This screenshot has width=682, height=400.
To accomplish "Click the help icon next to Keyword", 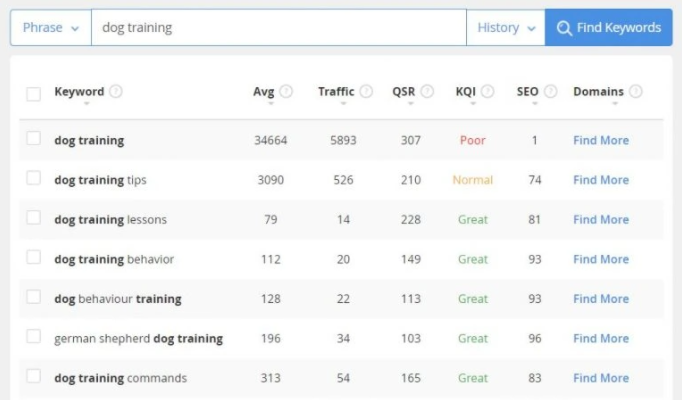I will coord(116,92).
